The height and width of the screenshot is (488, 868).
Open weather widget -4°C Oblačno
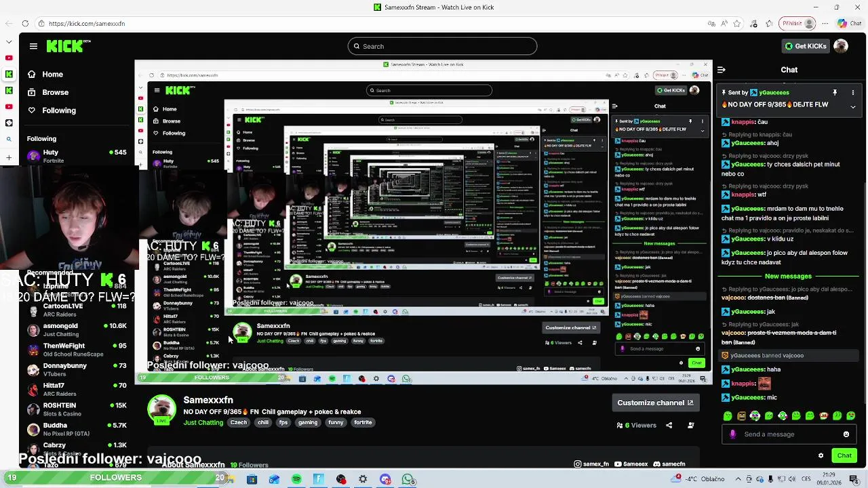click(698, 479)
